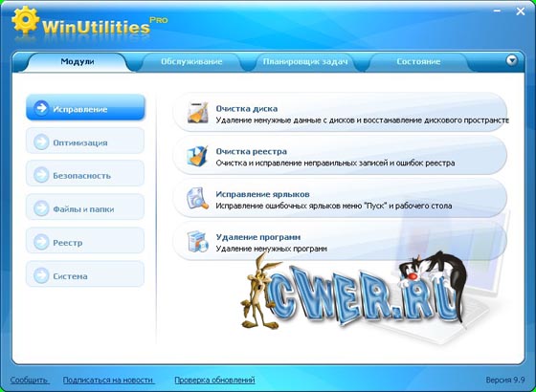Click the Очистка реестра registry broom icon

[197, 156]
